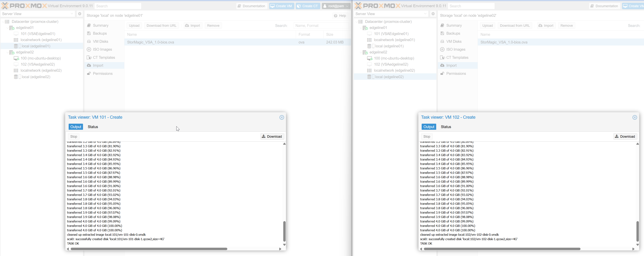Switch to Status tab in VM 102 viewer
This screenshot has width=644, height=256.
point(446,127)
